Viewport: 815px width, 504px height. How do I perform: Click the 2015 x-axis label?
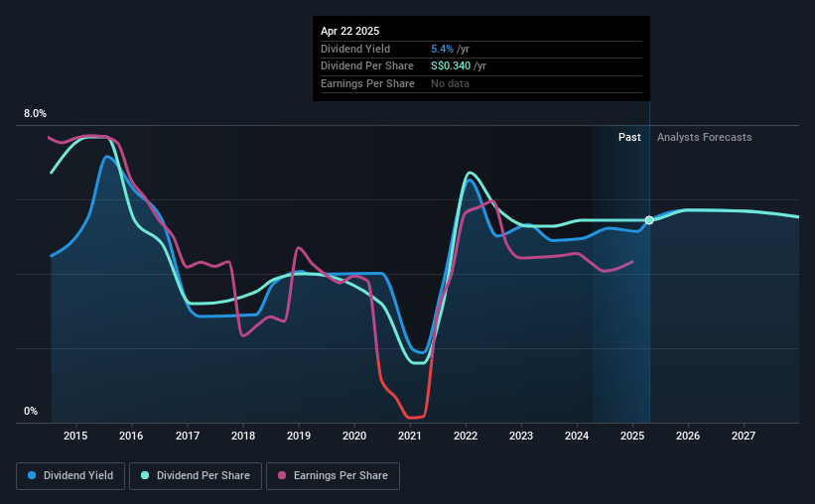click(x=75, y=436)
